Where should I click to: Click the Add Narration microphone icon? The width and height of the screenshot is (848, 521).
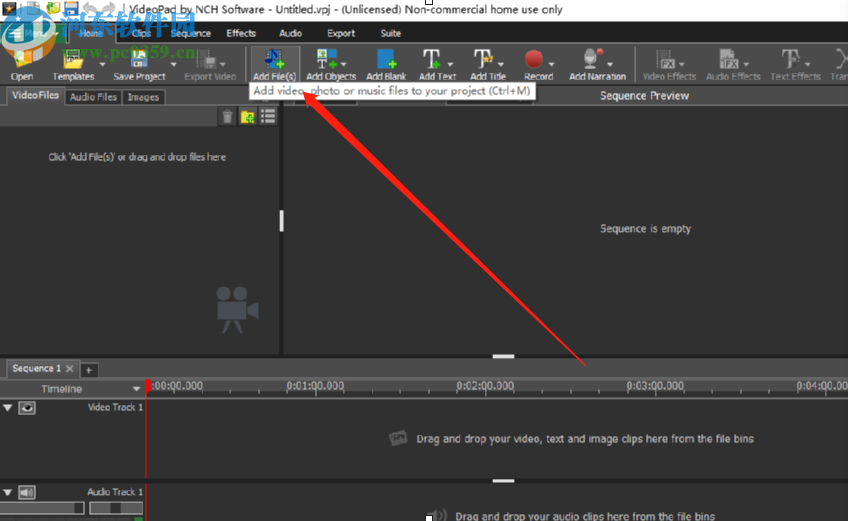pyautogui.click(x=592, y=60)
